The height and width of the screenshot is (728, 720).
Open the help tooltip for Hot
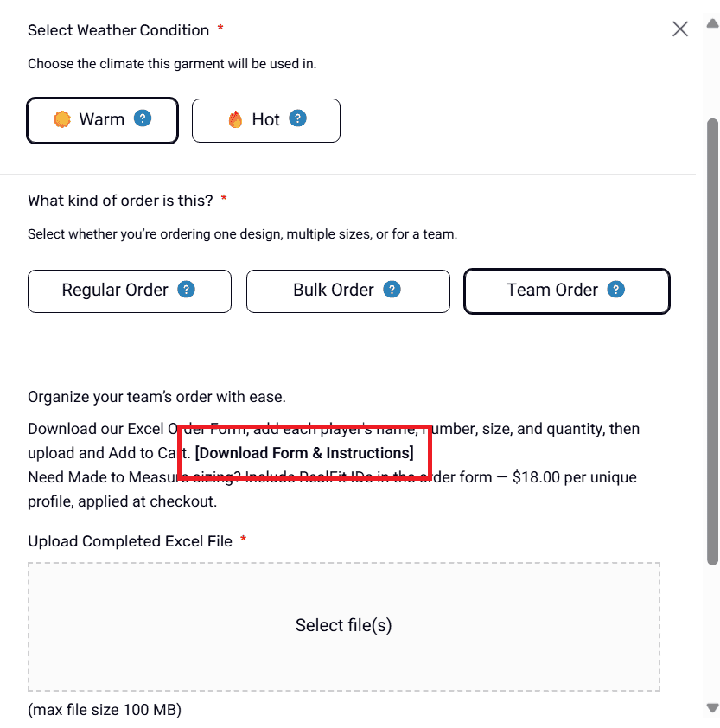pyautogui.click(x=297, y=118)
